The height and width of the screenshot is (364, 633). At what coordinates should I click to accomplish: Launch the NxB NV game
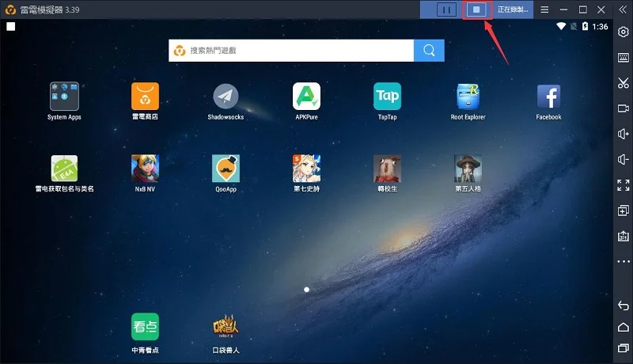click(145, 173)
